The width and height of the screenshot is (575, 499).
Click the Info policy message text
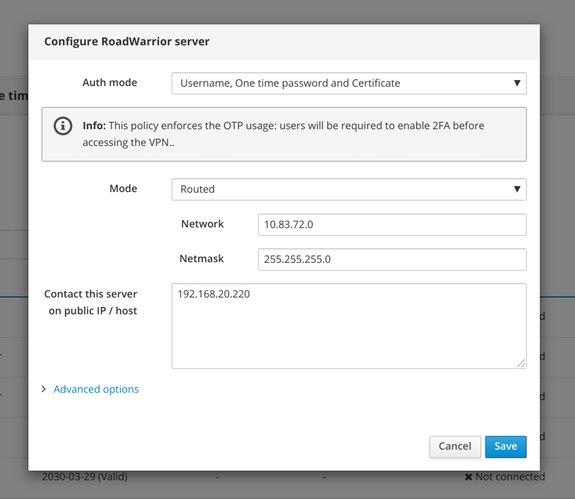[x=283, y=134]
